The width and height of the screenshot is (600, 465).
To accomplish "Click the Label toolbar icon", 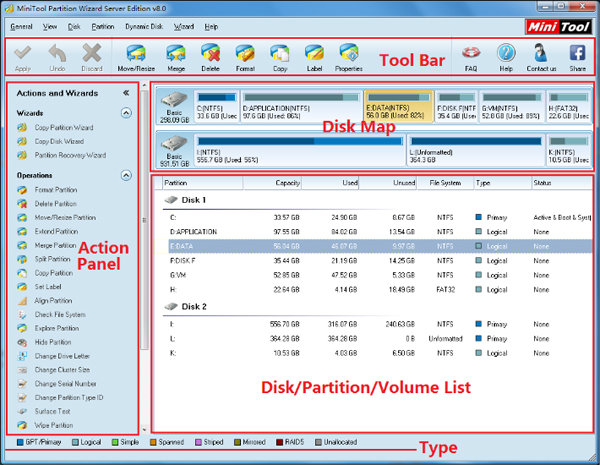I will click(314, 54).
